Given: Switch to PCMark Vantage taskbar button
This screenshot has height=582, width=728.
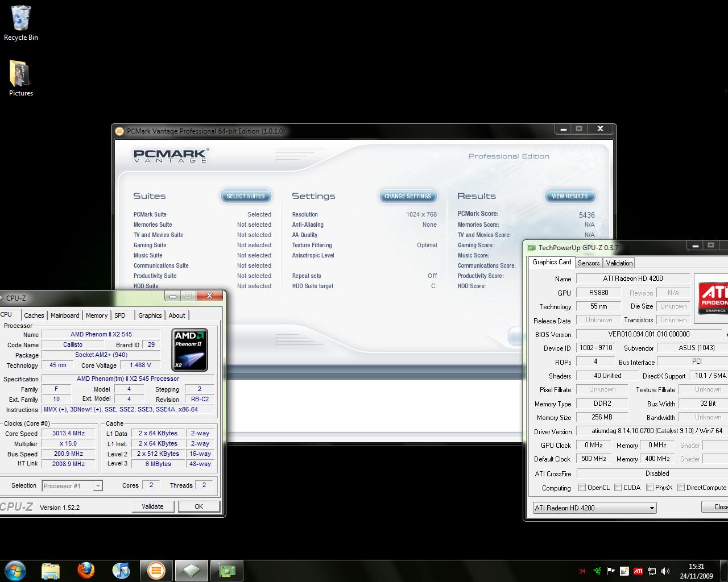Looking at the screenshot, I should (156, 570).
